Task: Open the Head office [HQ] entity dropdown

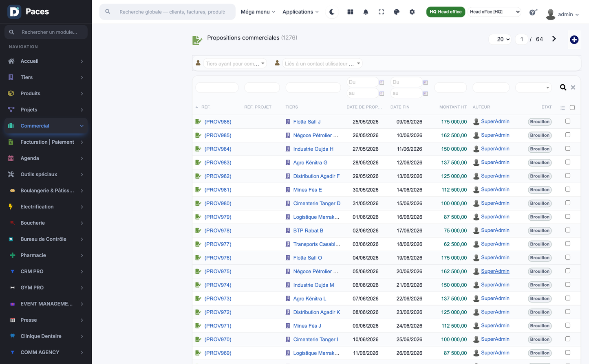Action: pyautogui.click(x=494, y=12)
